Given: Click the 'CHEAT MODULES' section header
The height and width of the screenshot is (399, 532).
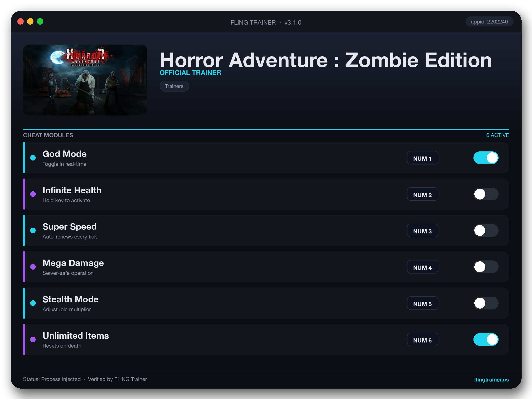Looking at the screenshot, I should [48, 135].
